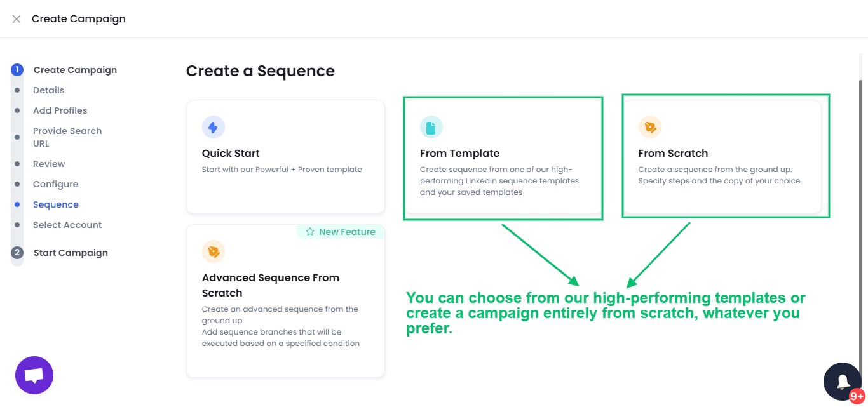Screen dimensions: 868x407
Task: Click the From Template document icon
Action: (x=431, y=127)
